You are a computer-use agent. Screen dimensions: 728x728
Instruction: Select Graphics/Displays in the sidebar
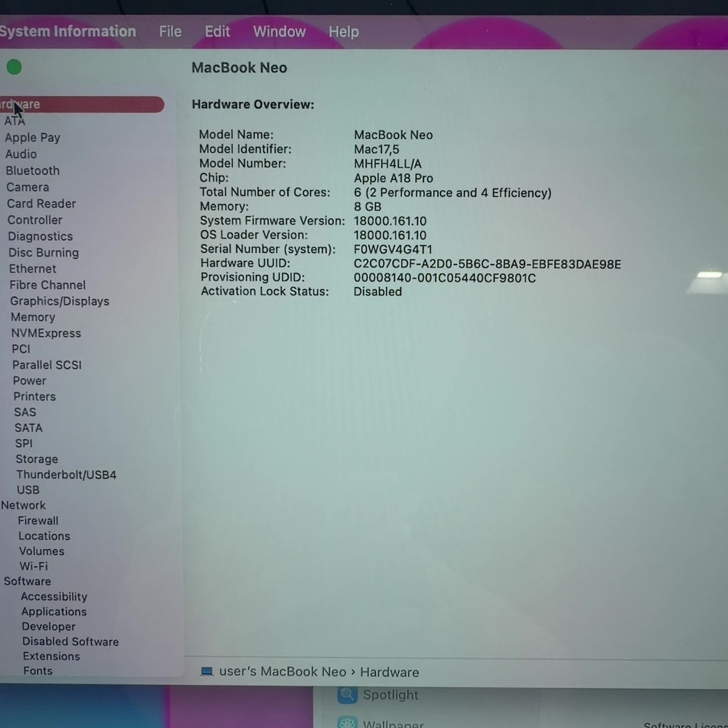(x=60, y=301)
